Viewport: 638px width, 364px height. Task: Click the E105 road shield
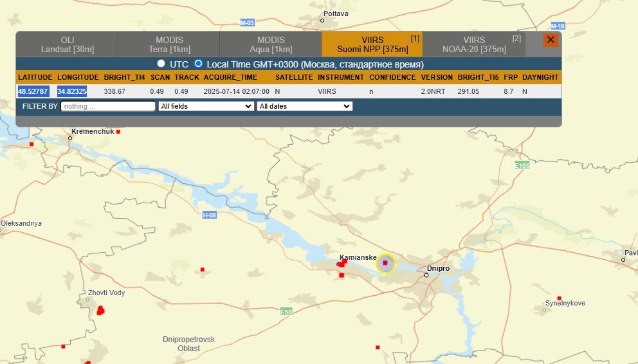(522, 165)
